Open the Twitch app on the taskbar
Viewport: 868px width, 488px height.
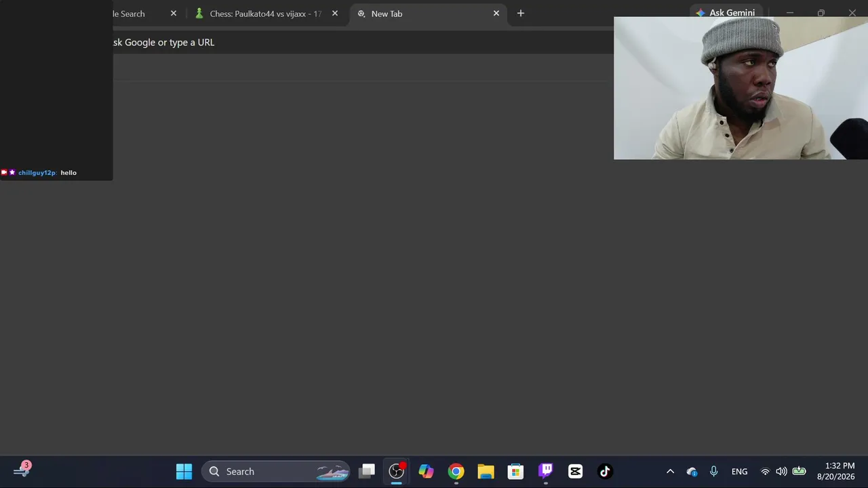pyautogui.click(x=545, y=471)
